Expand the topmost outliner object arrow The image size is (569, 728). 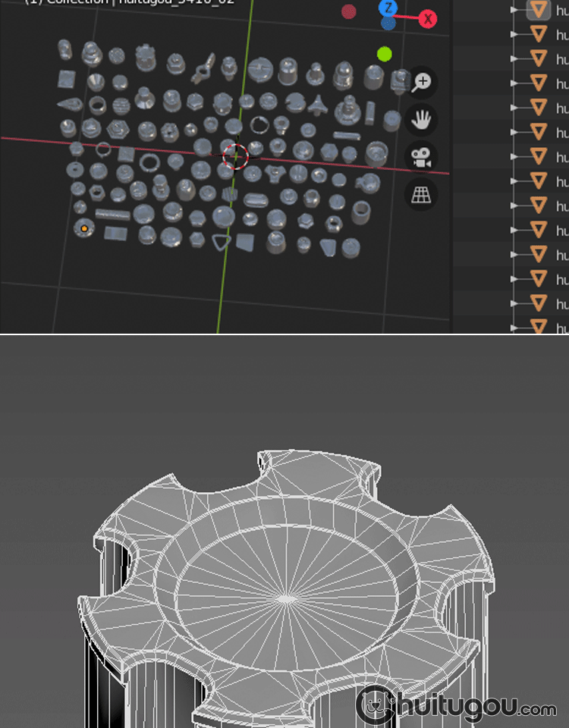pyautogui.click(x=514, y=9)
